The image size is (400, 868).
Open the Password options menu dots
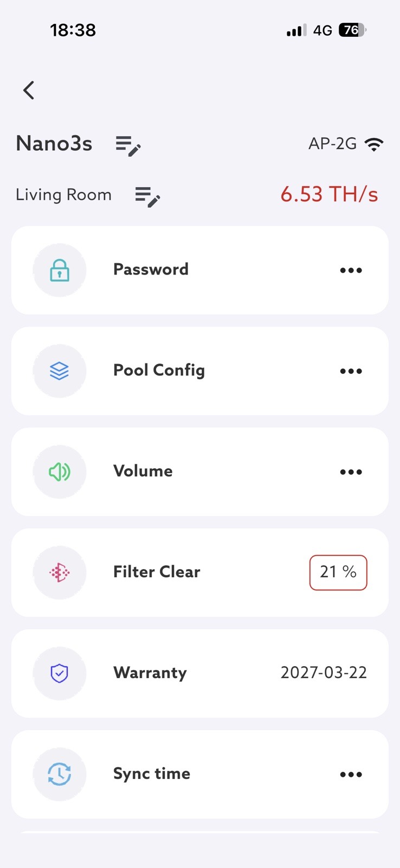[x=351, y=270]
